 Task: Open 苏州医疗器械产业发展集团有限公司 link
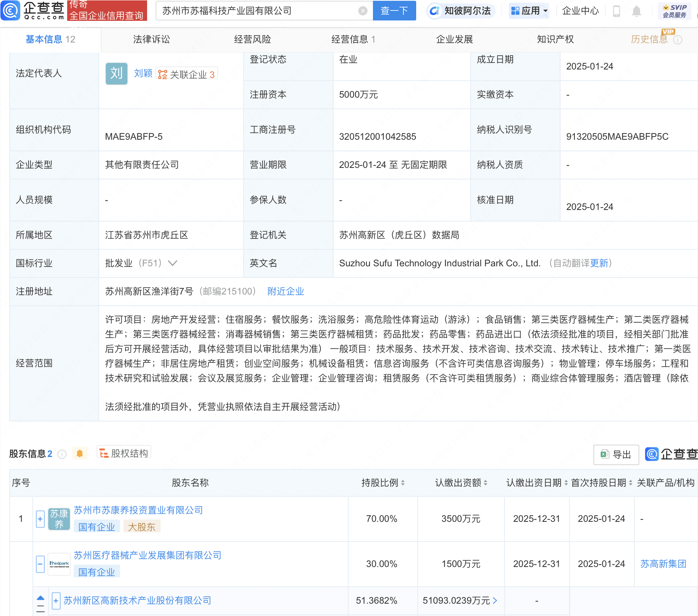[x=147, y=555]
